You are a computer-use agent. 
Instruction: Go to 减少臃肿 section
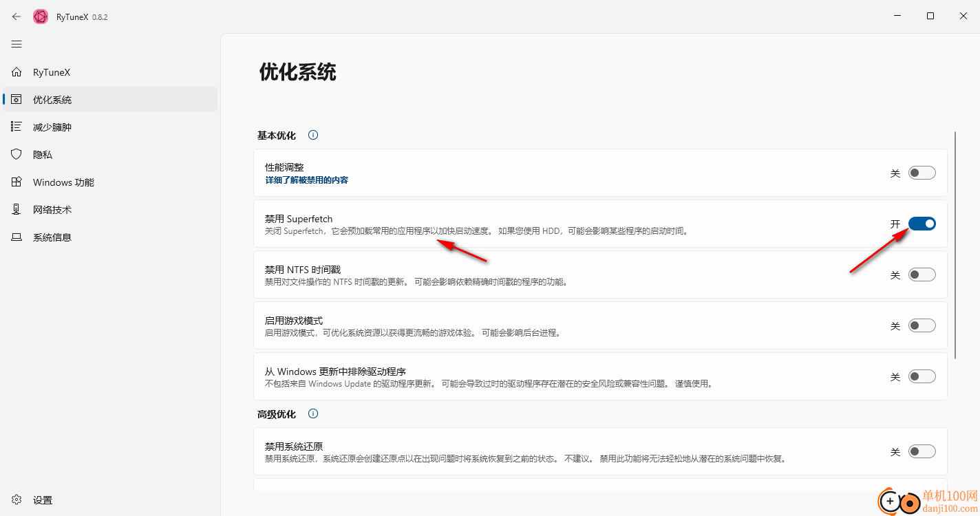pos(110,127)
